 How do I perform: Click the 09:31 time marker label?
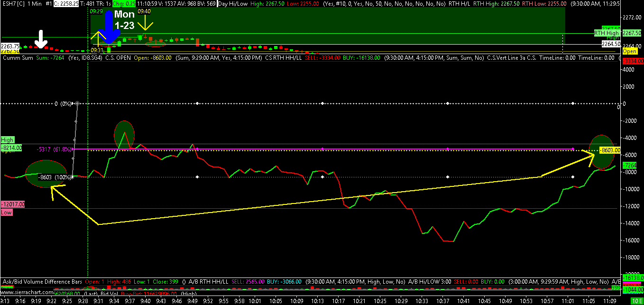[x=97, y=50]
